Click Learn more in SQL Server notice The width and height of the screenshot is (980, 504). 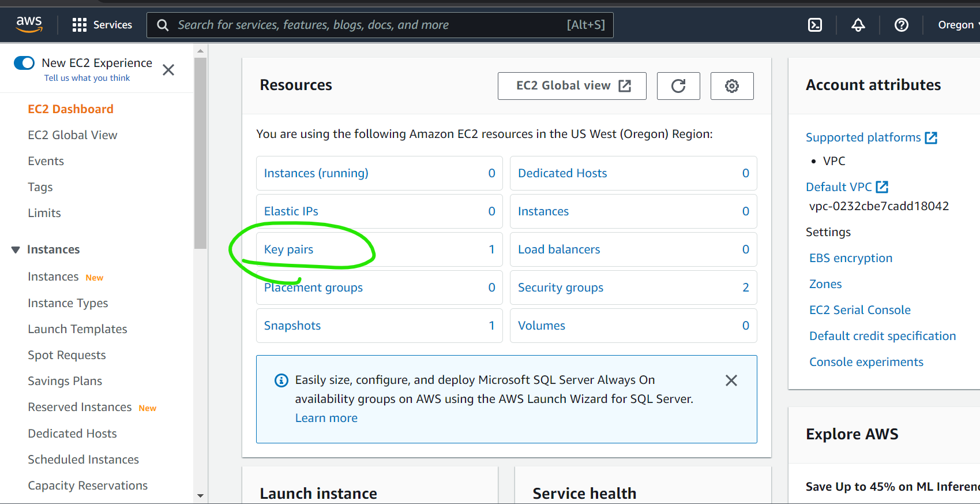pyautogui.click(x=326, y=418)
